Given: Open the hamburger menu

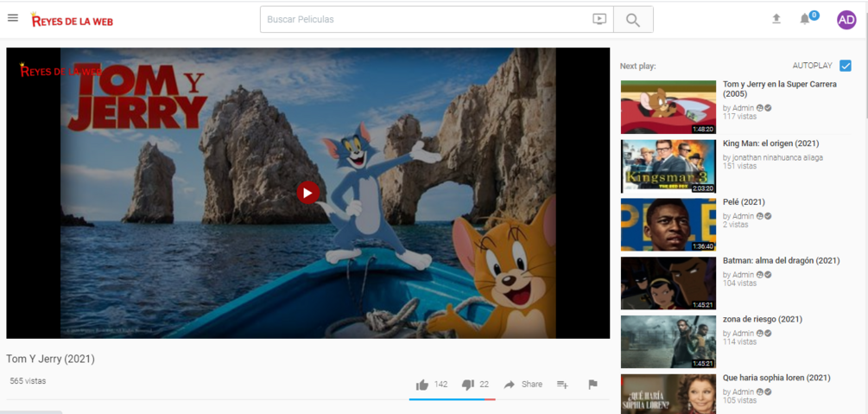Looking at the screenshot, I should (x=13, y=18).
